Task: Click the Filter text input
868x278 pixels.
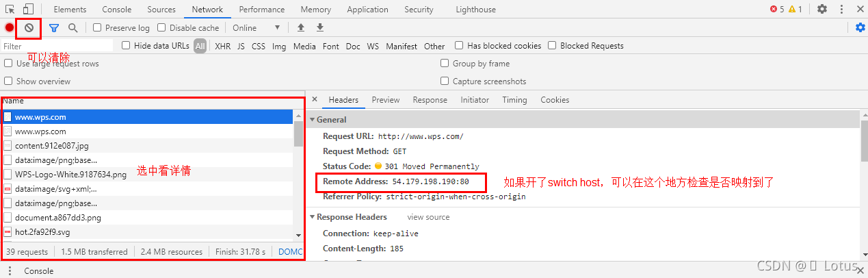Action: click(57, 46)
